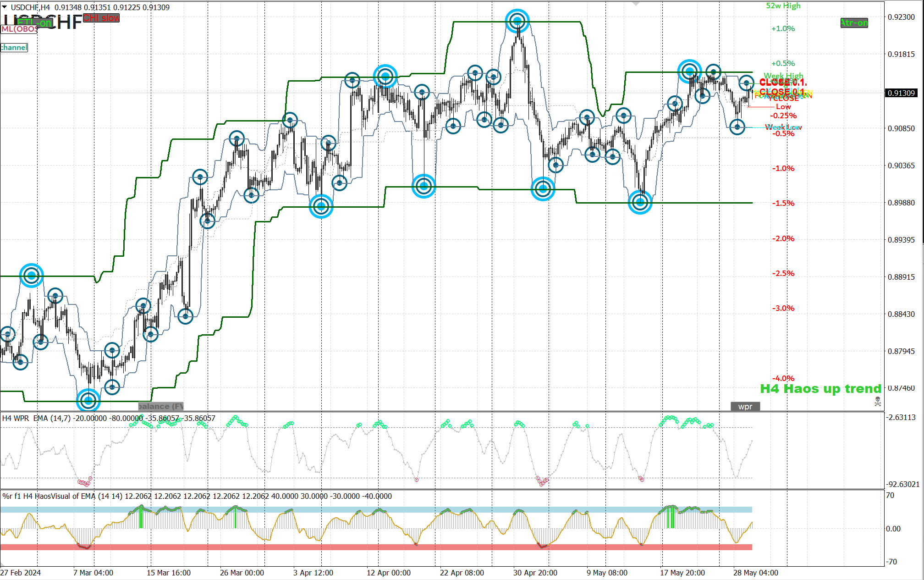Click the skull and crossbones expert icon

pos(877,402)
